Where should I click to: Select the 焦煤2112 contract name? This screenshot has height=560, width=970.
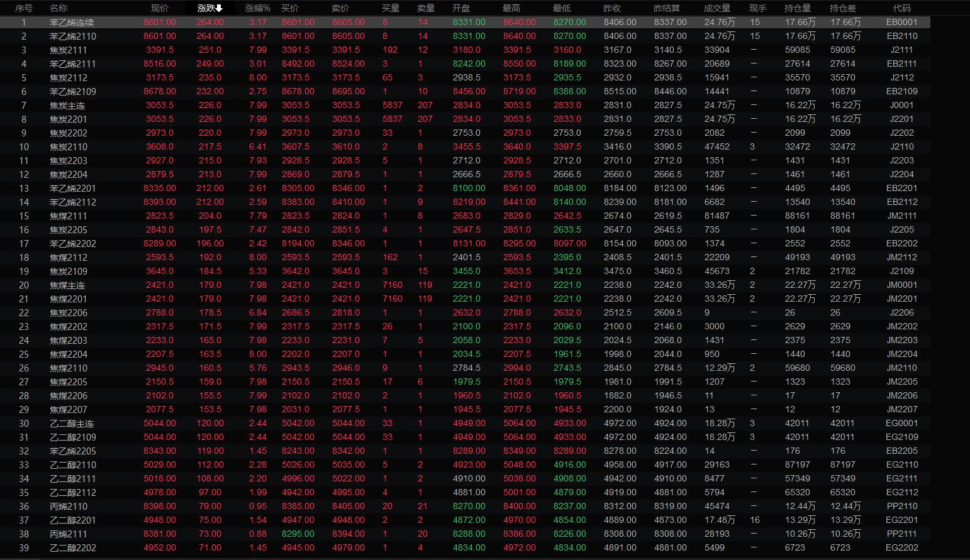coord(69,258)
